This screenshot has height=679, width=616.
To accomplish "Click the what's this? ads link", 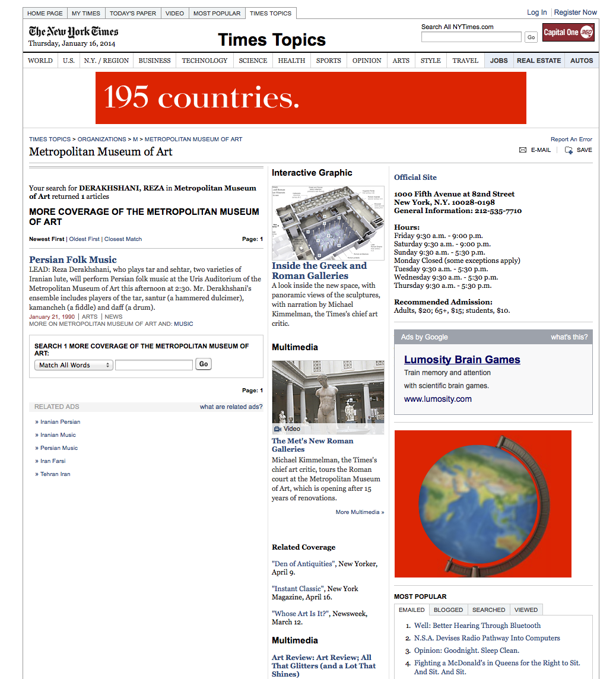I will (x=569, y=337).
